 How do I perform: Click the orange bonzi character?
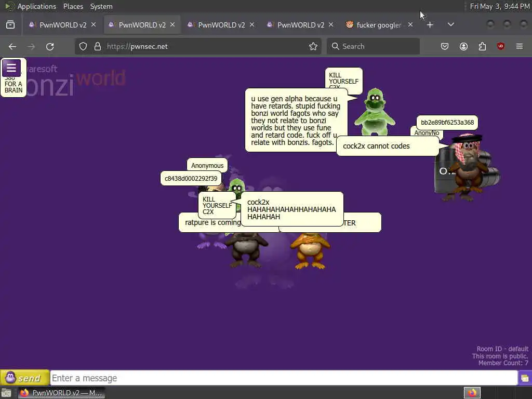[310, 250]
